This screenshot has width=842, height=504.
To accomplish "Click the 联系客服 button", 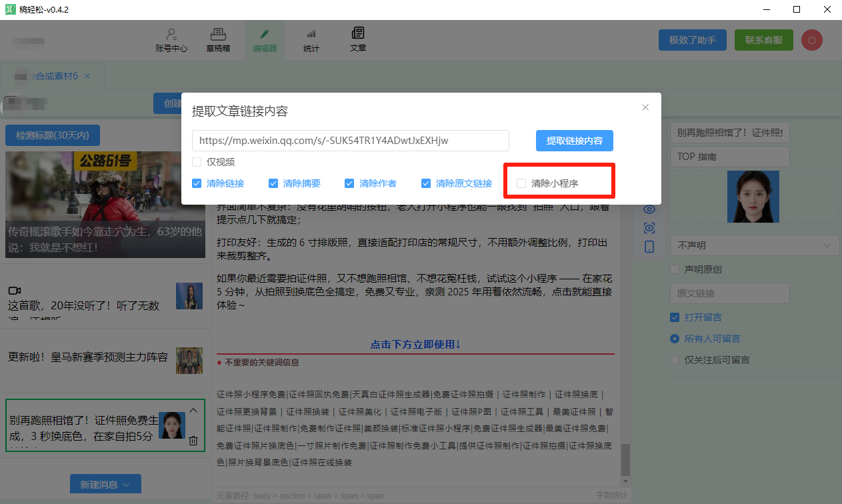I will pyautogui.click(x=763, y=40).
